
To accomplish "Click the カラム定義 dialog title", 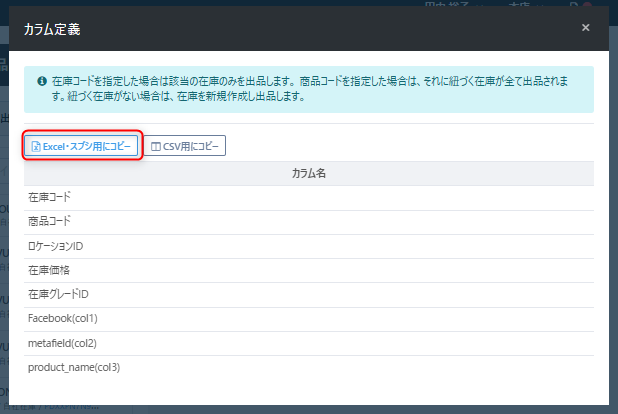I will 52,29.
